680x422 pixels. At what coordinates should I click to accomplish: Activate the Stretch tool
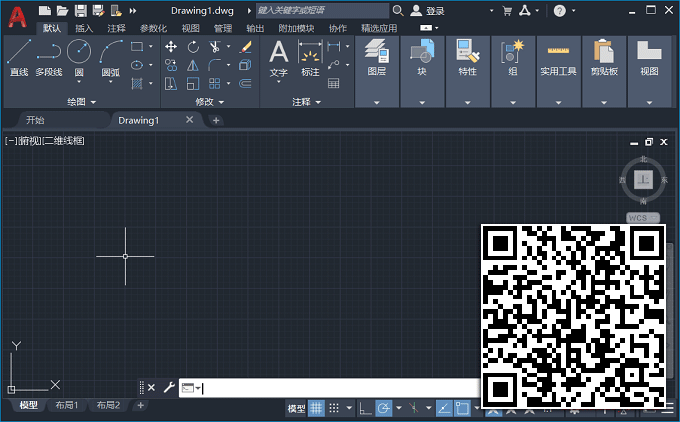171,83
